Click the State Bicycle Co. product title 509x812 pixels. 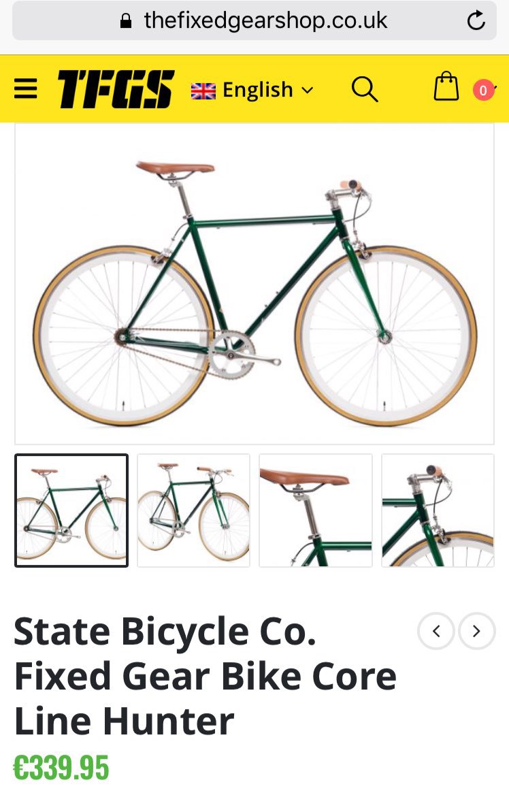click(x=205, y=676)
